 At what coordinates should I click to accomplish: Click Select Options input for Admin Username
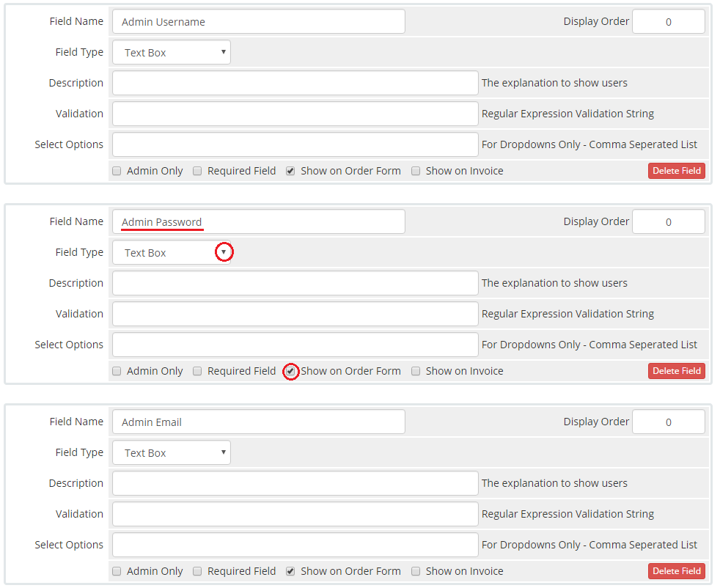coord(295,144)
